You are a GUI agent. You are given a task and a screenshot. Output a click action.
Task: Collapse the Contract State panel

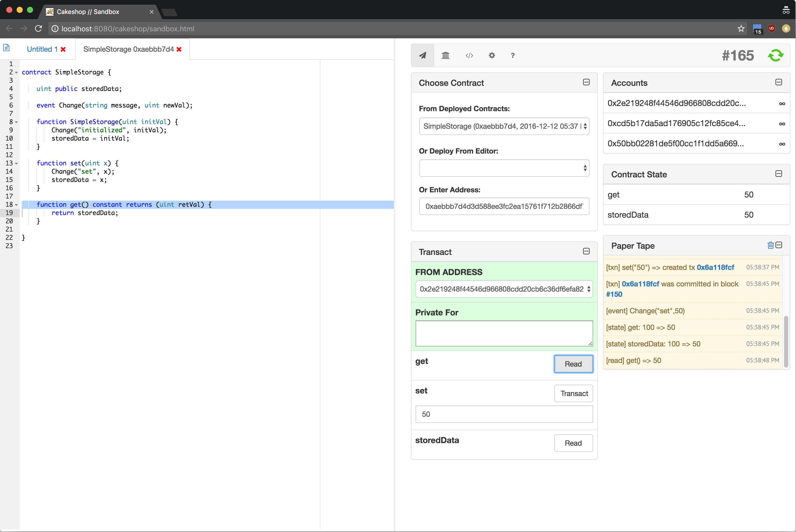click(778, 174)
